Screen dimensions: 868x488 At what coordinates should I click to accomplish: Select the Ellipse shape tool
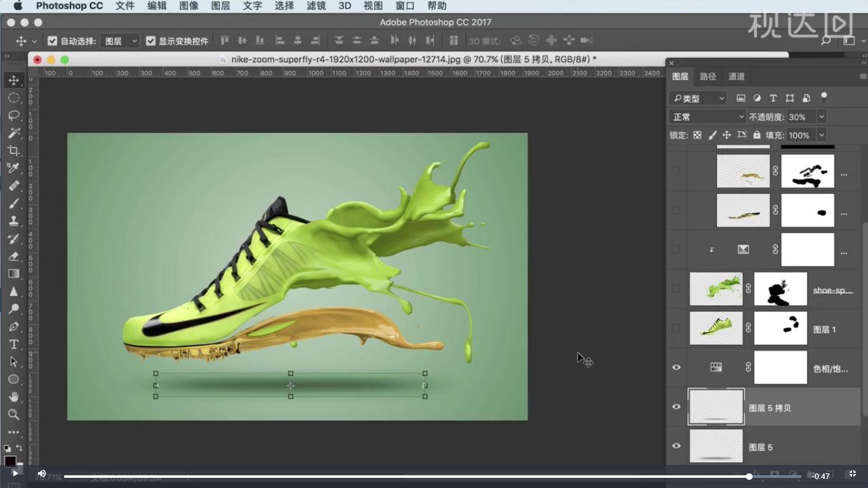pyautogui.click(x=13, y=379)
